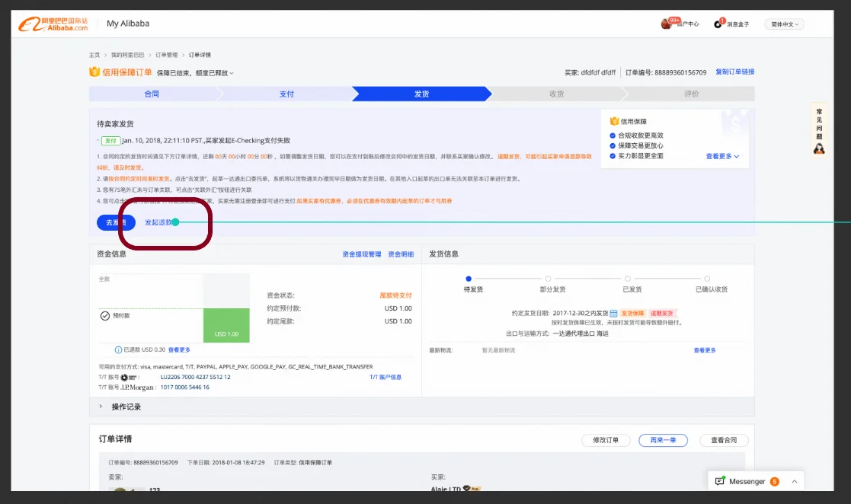Click the green USD 1.00 payment bar
This screenshot has width=851, height=504.
pos(226,326)
